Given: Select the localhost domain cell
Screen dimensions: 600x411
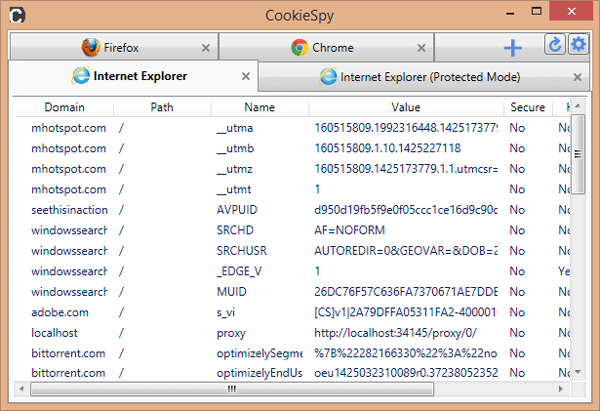Looking at the screenshot, I should coord(54,333).
